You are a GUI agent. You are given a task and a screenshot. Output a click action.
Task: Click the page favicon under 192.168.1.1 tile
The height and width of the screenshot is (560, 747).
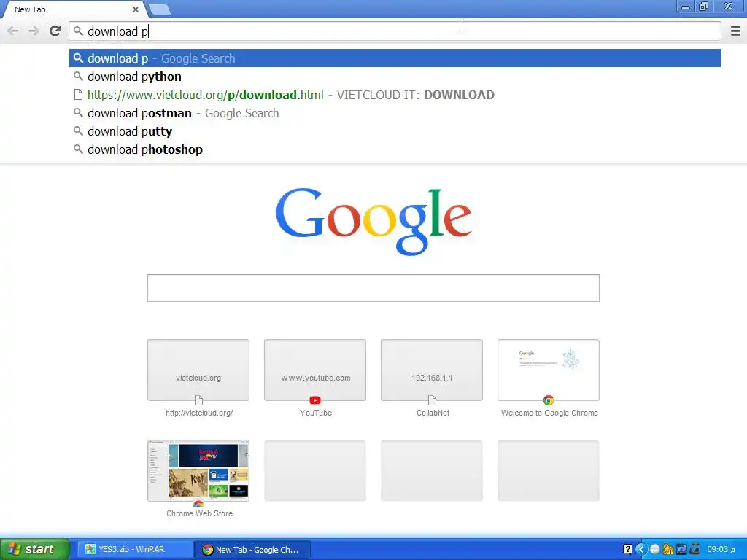pyautogui.click(x=432, y=400)
